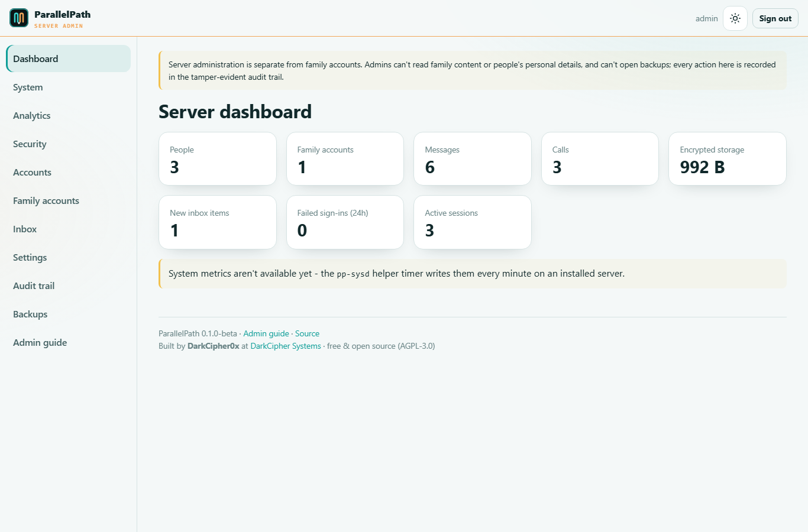This screenshot has width=808, height=532.
Task: Click the SERVER ADMIN subtitle text
Action: (59, 26)
